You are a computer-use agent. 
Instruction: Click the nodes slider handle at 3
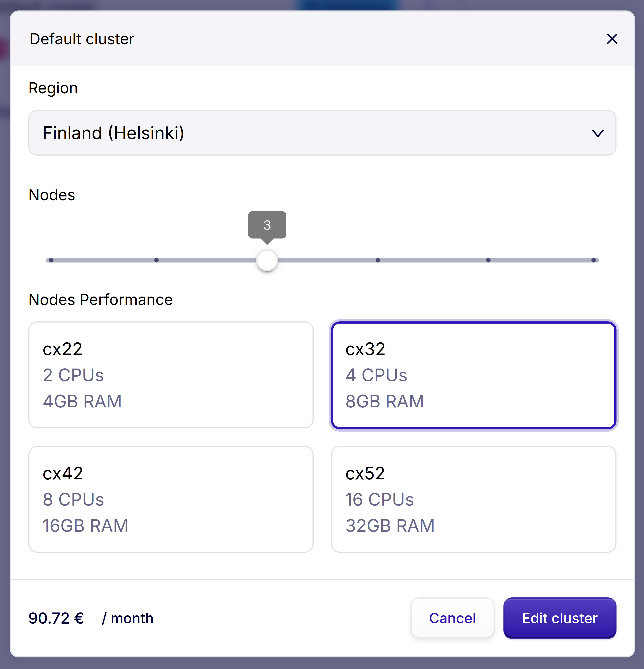pos(267,261)
